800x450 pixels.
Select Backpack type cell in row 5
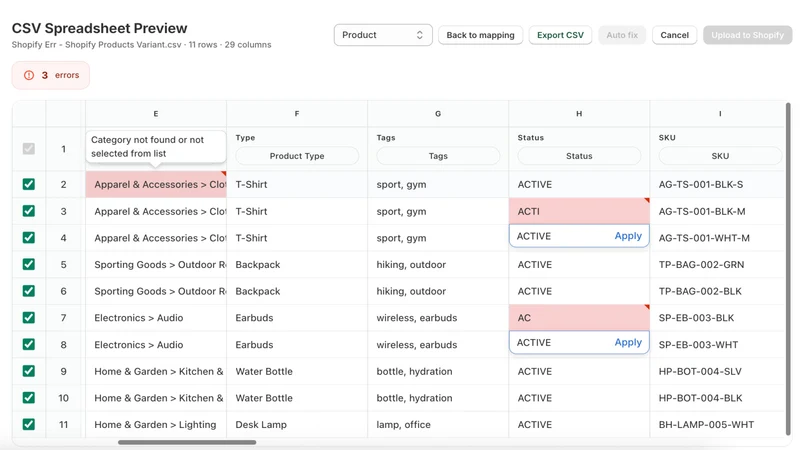(297, 264)
